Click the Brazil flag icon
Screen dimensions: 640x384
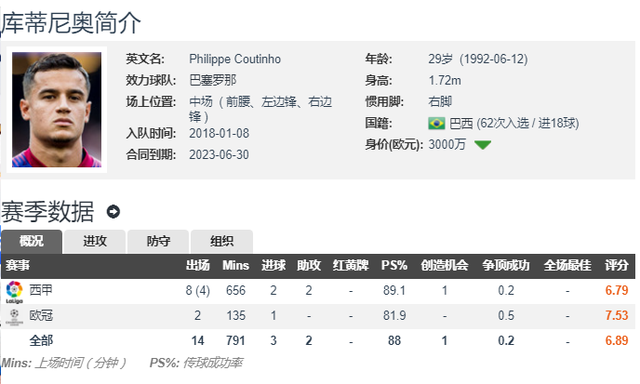click(436, 123)
